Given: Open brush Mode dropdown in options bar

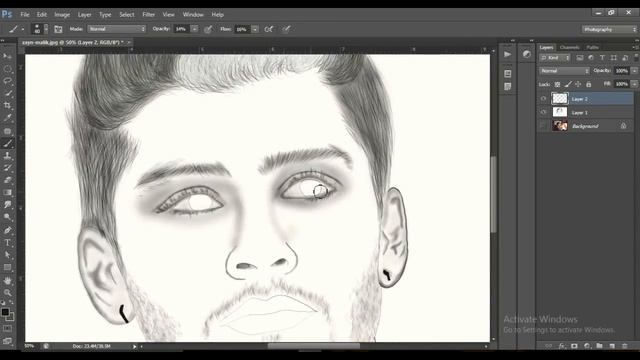Looking at the screenshot, I should (x=117, y=29).
